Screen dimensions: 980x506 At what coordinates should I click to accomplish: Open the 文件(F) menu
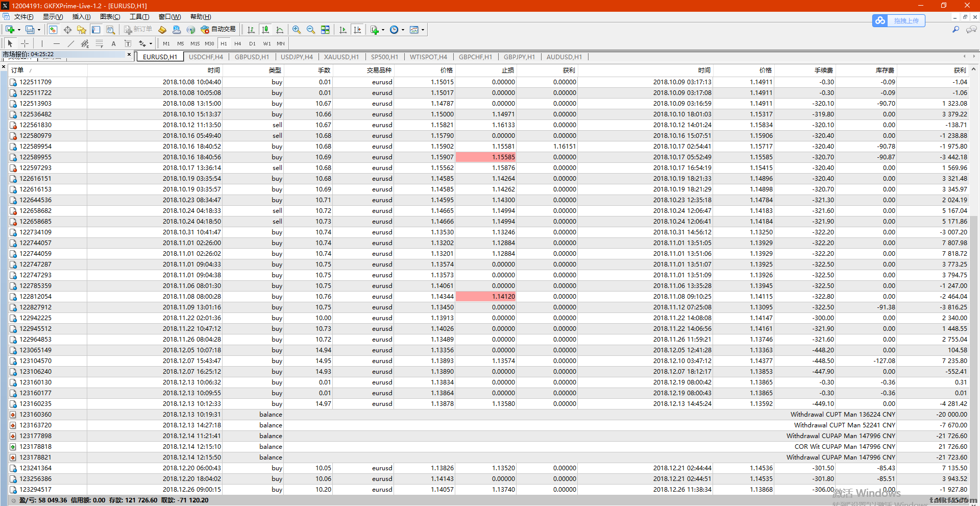coord(23,17)
